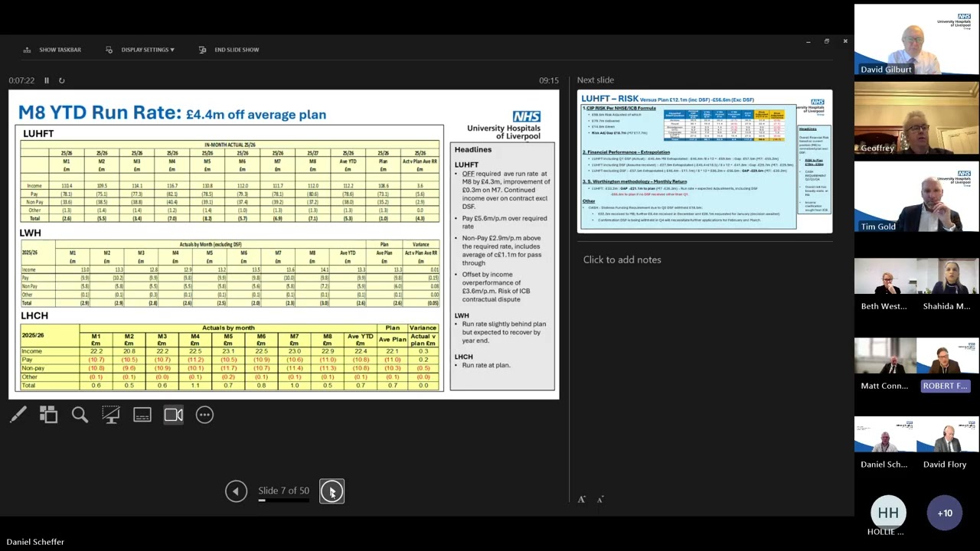The height and width of the screenshot is (551, 980).
Task: Click the clock time 09:15
Action: point(548,80)
